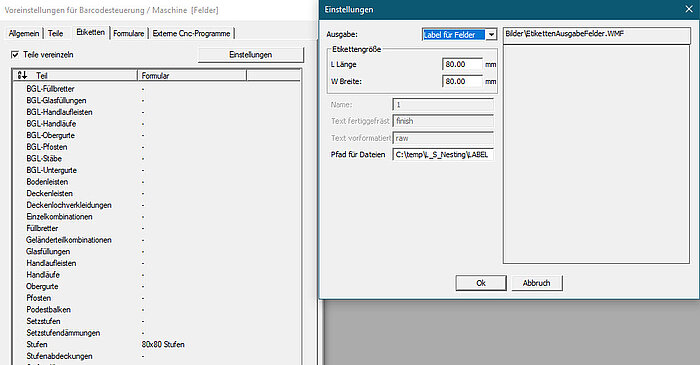Click the W Breite input field
Image resolution: width=700 pixels, height=365 pixels.
coord(462,81)
